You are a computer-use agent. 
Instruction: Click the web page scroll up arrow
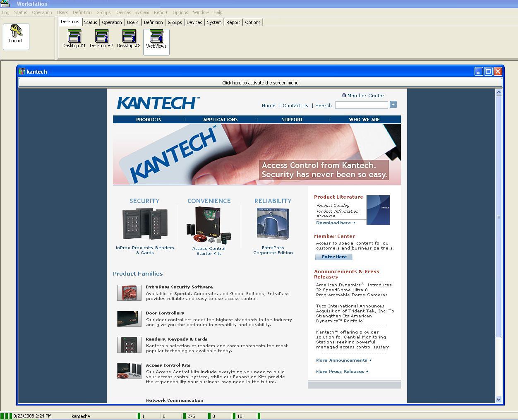pyautogui.click(x=499, y=92)
